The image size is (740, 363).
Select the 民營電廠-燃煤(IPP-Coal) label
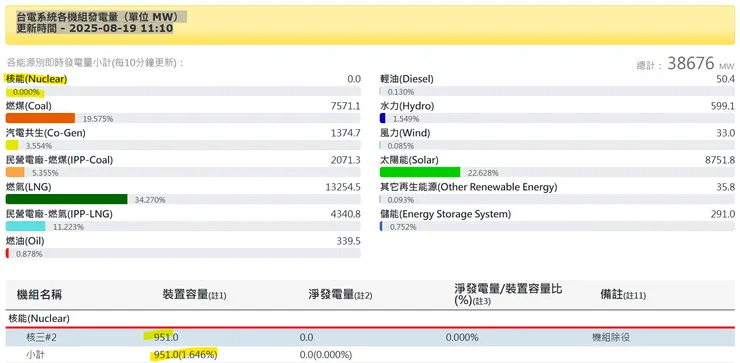59,160
